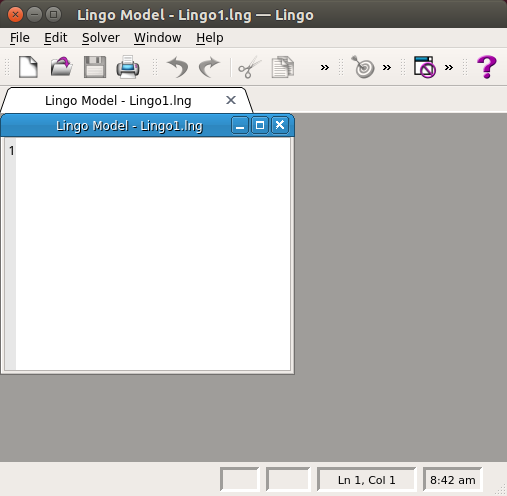
Task: Create a new model with New icon
Action: 28,67
